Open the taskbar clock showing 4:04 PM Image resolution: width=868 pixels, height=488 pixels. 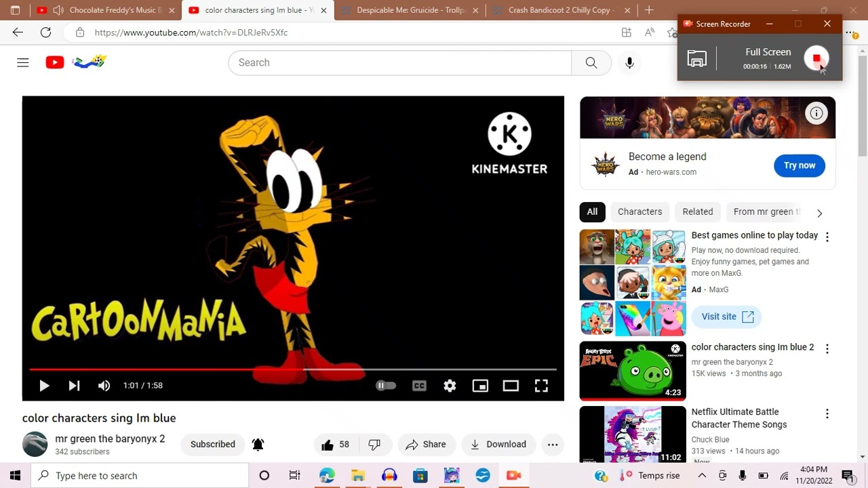point(814,475)
